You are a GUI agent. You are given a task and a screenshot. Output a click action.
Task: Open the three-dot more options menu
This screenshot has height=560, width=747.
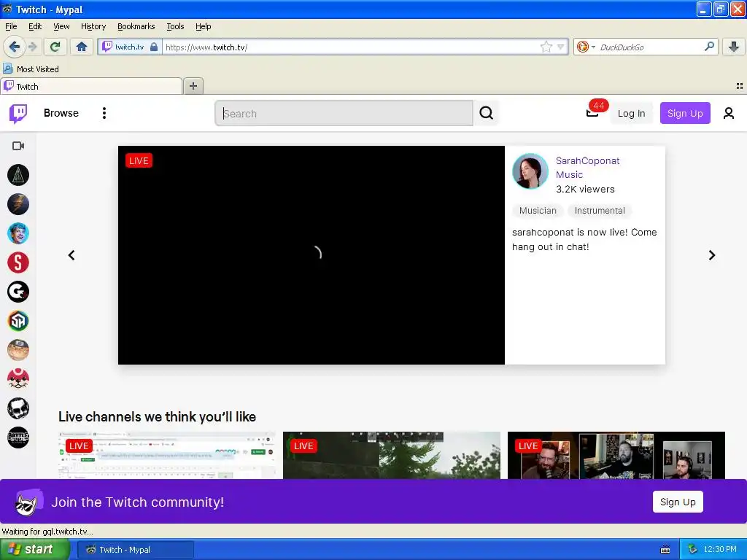[x=104, y=113]
